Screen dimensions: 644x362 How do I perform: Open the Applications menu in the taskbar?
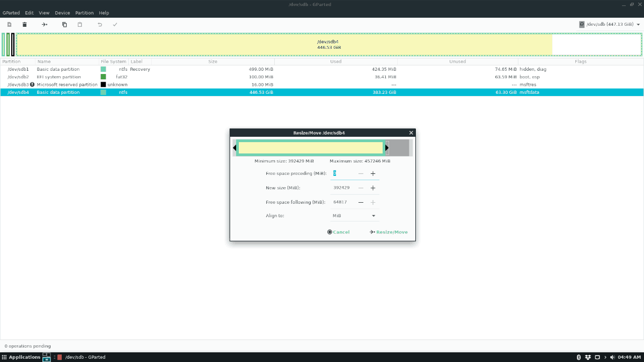[x=21, y=357]
